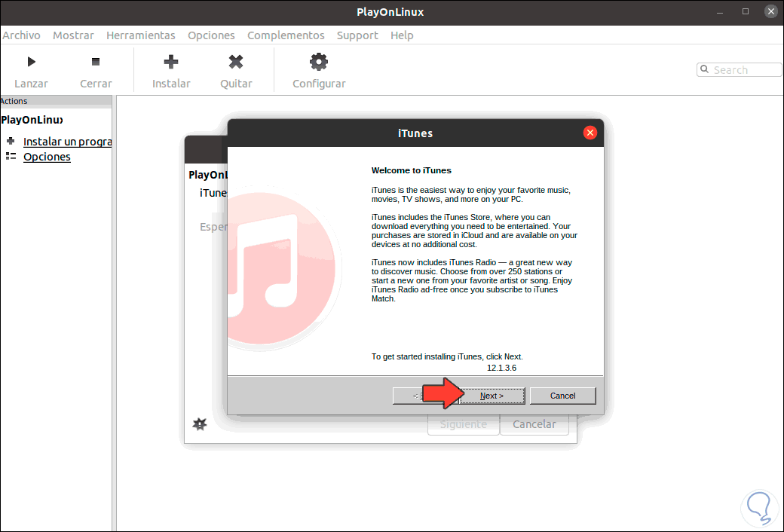Click the Lanzar toolbar label

tap(32, 84)
